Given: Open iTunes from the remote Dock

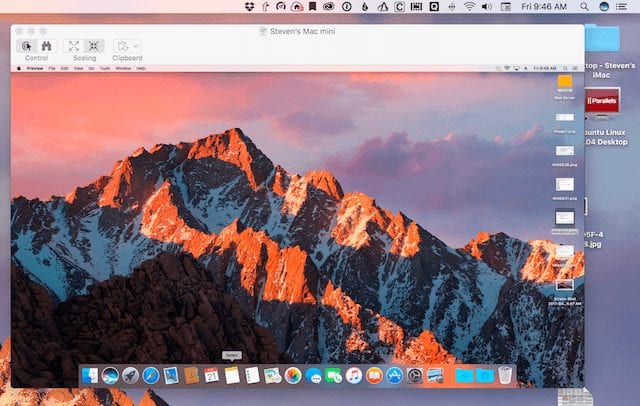Looking at the screenshot, I should click(x=354, y=375).
